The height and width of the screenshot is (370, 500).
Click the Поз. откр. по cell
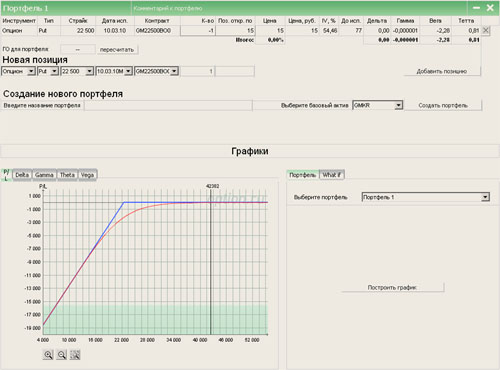coord(235,31)
